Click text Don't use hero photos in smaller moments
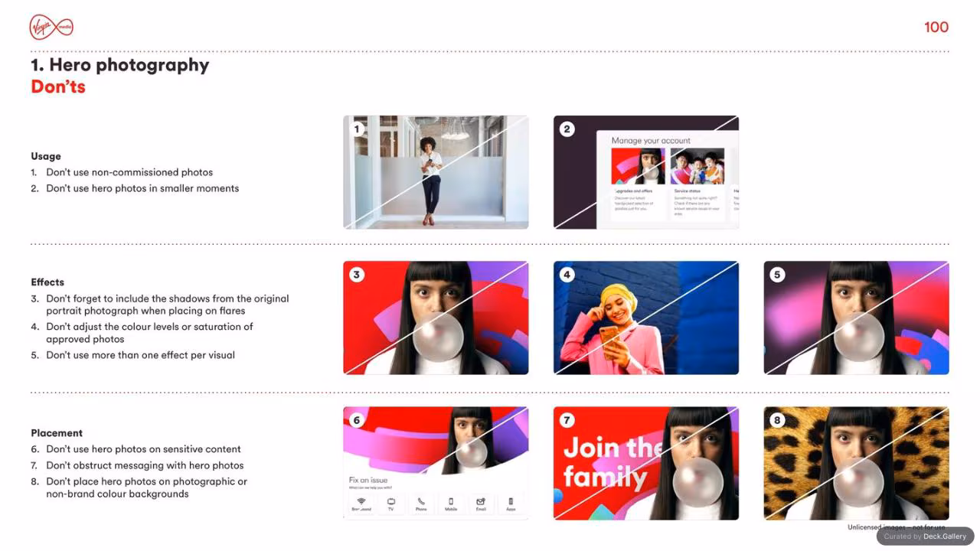The width and height of the screenshot is (980, 551). coord(142,188)
